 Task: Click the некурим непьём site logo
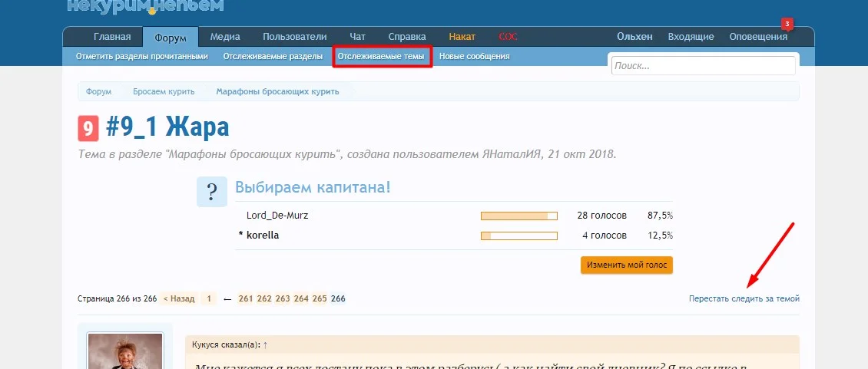click(145, 5)
